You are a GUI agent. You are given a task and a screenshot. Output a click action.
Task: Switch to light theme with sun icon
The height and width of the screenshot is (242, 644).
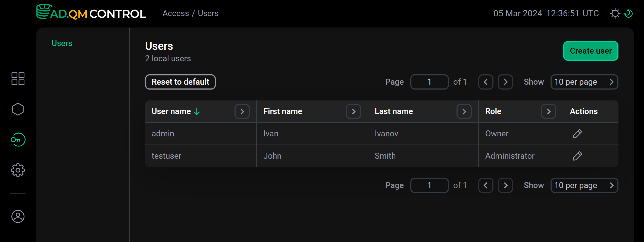click(x=615, y=13)
